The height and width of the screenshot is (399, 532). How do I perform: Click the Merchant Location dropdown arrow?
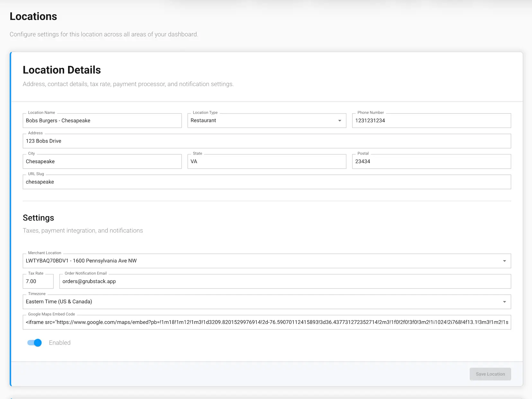click(x=504, y=261)
